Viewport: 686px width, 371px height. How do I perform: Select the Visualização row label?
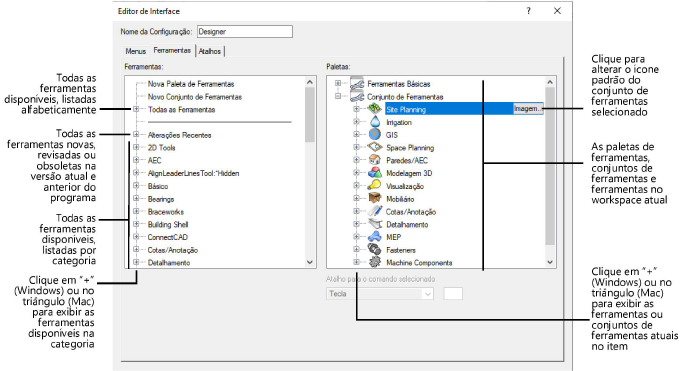coord(405,186)
